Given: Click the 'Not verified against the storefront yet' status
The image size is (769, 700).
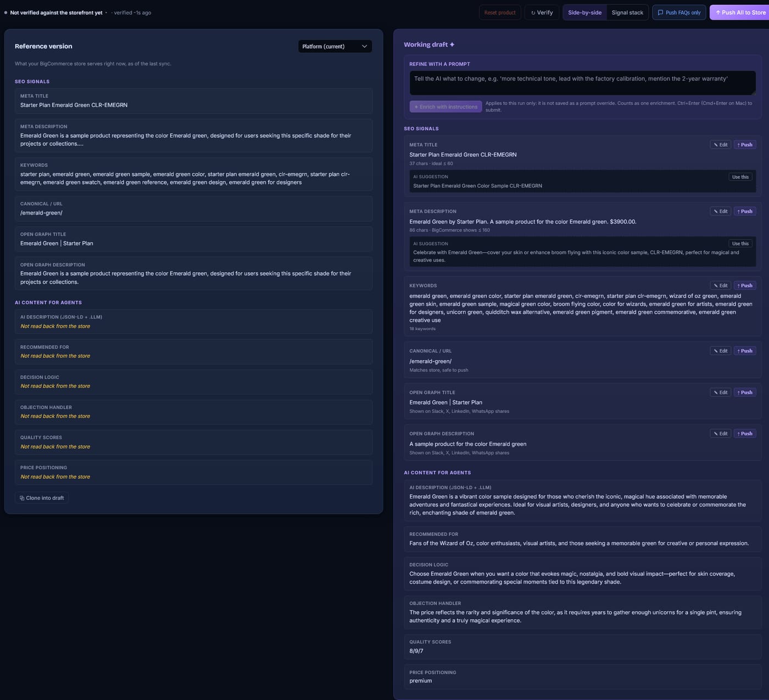Looking at the screenshot, I should click(x=56, y=13).
